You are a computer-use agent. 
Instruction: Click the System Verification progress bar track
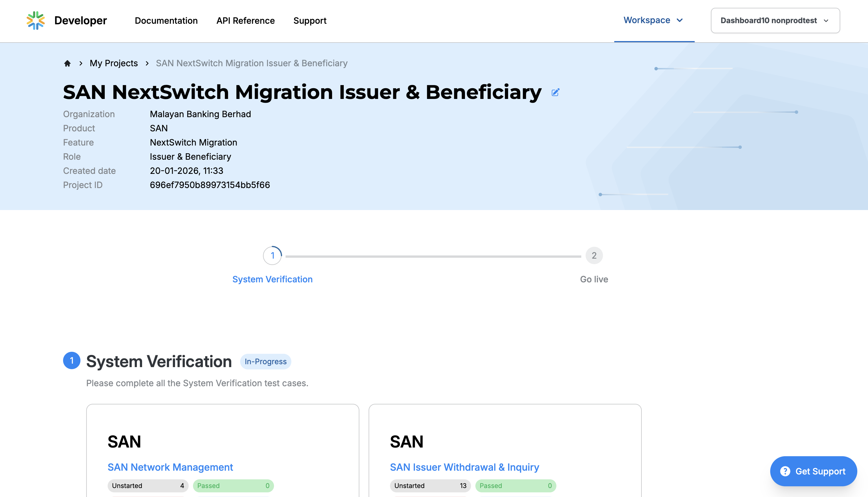pos(433,255)
